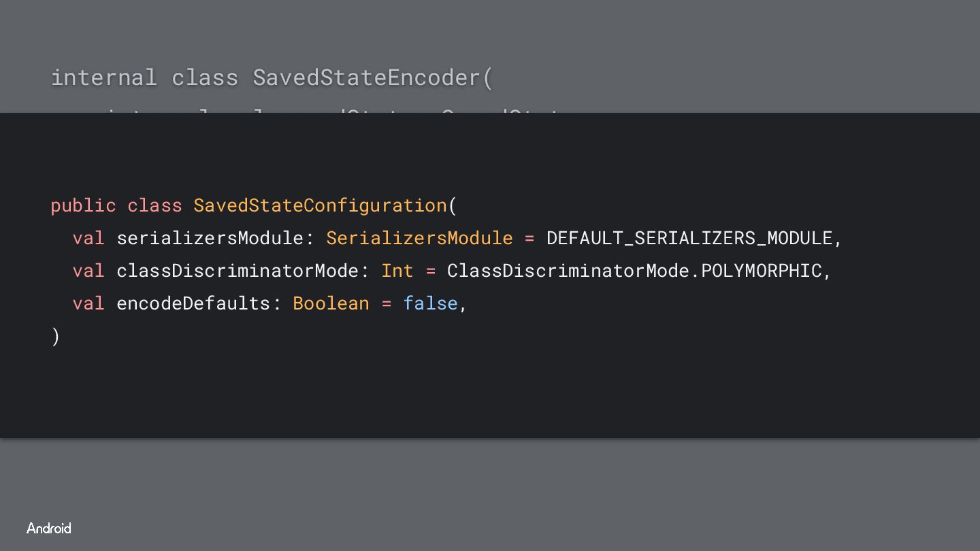This screenshot has height=551, width=980.
Task: Click 'val' before classDiscriminatorMode
Action: pyautogui.click(x=88, y=271)
